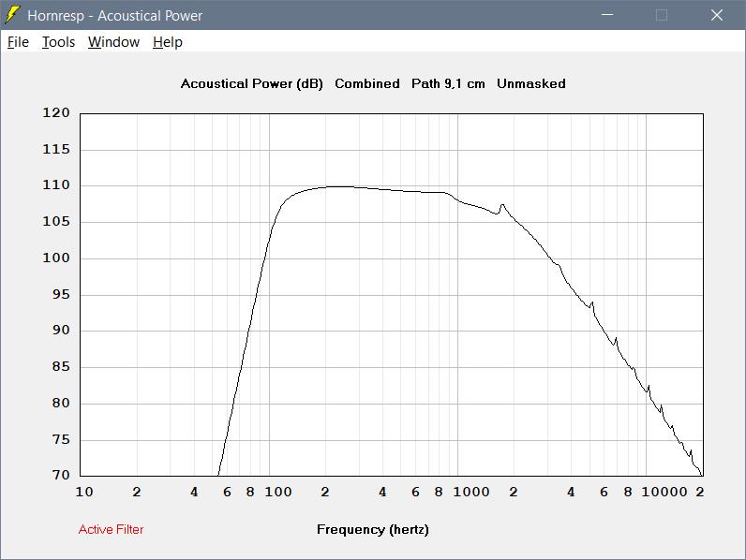The height and width of the screenshot is (560, 746).
Task: Click the 75 dB axis value
Action: coord(61,439)
